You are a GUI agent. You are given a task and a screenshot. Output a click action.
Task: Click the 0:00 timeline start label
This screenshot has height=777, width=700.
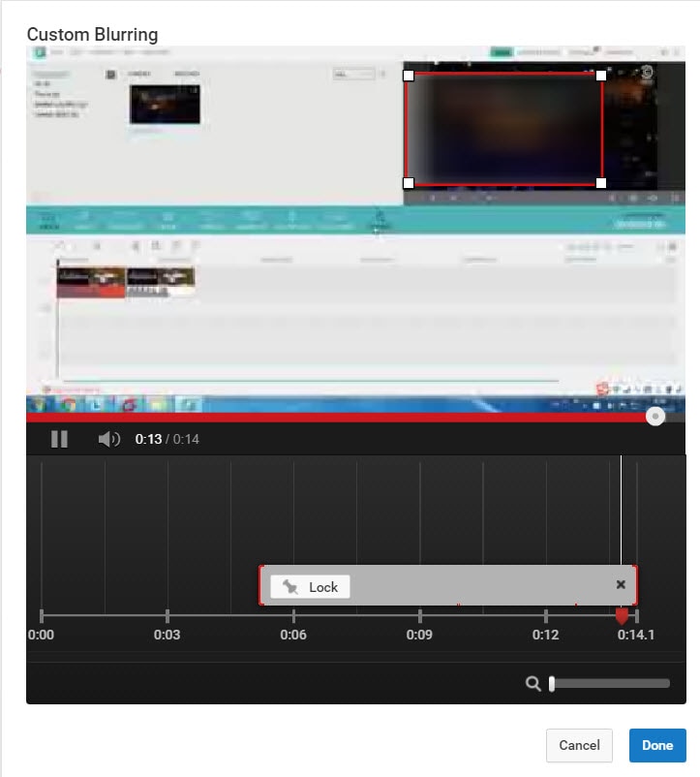pyautogui.click(x=41, y=635)
